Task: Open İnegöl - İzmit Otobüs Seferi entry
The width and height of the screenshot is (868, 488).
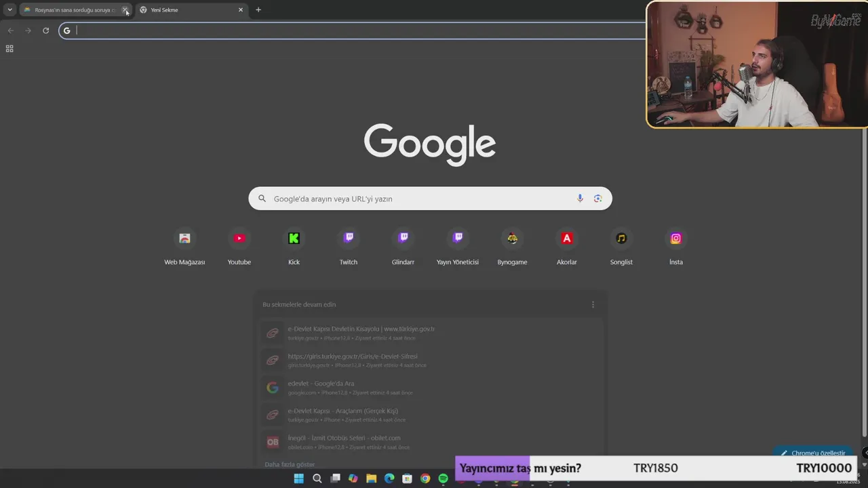Action: [x=431, y=441]
